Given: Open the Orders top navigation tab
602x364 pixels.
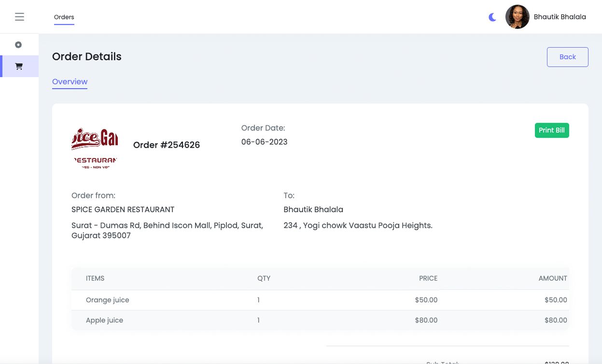Looking at the screenshot, I should click(x=64, y=17).
